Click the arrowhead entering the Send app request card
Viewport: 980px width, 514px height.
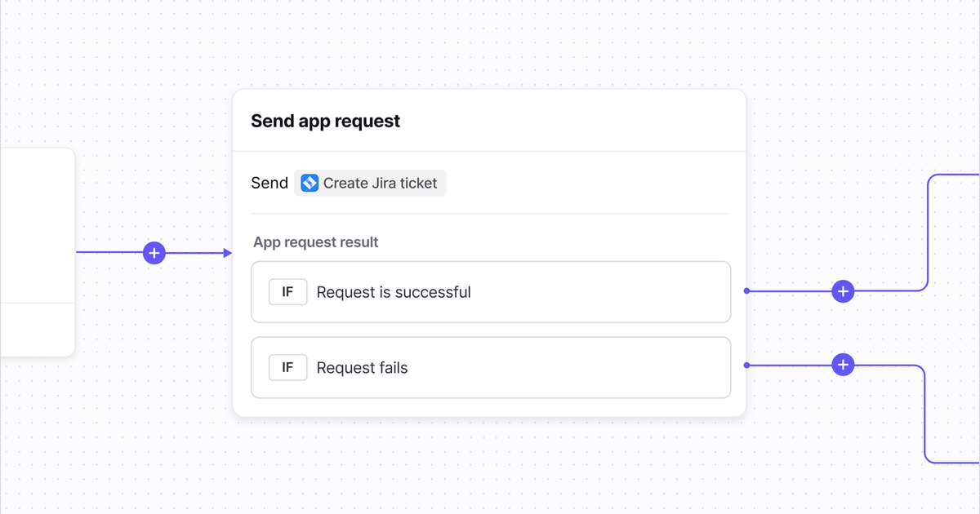click(x=228, y=253)
